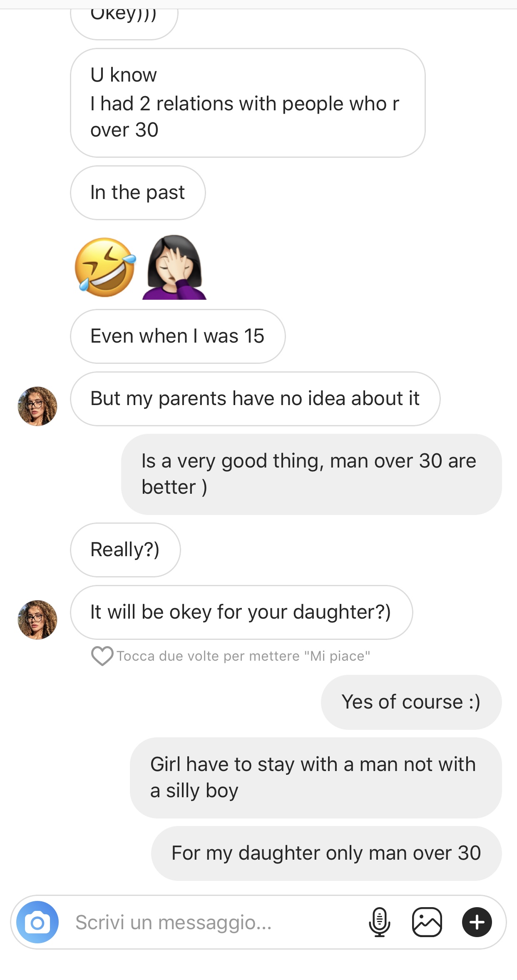This screenshot has width=517, height=980.
Task: Tap the 'Yes of course :)' sent message
Action: tap(411, 702)
